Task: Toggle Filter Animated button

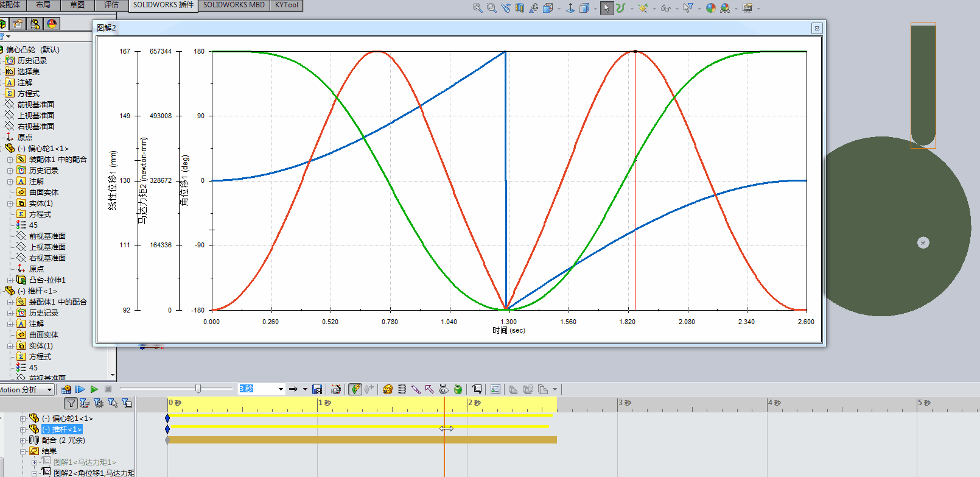Action: tap(85, 403)
